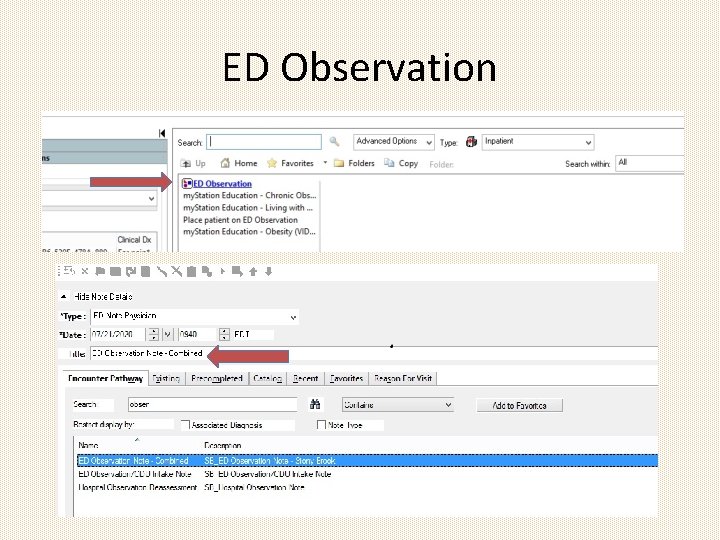This screenshot has width=720, height=540.
Task: Click the first list icon in note toolbar
Action: tap(69, 271)
